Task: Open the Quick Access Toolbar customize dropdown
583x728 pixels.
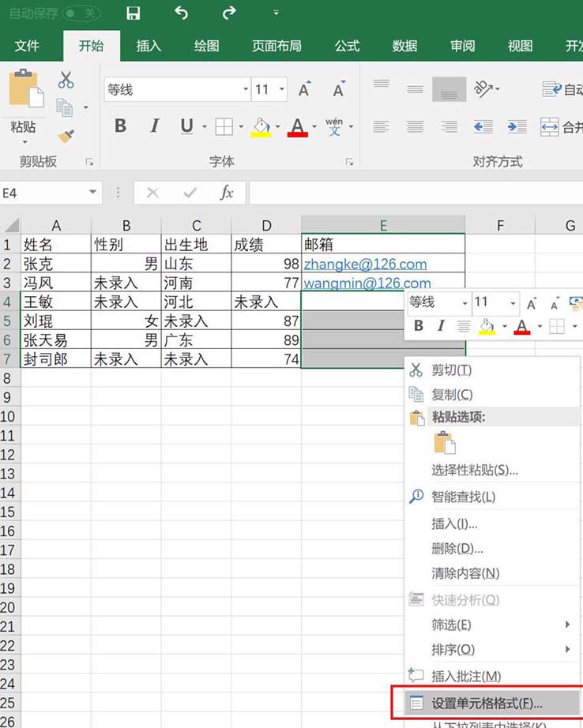Action: (x=276, y=13)
